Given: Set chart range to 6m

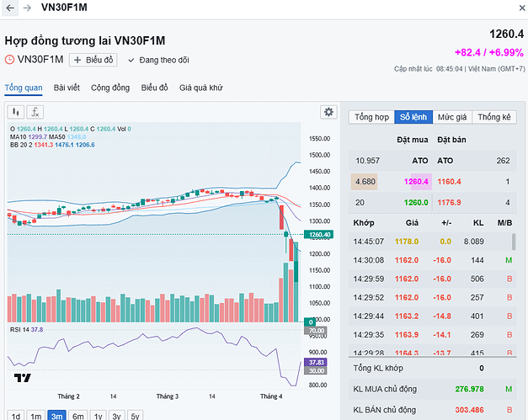Looking at the screenshot, I should (x=77, y=415).
